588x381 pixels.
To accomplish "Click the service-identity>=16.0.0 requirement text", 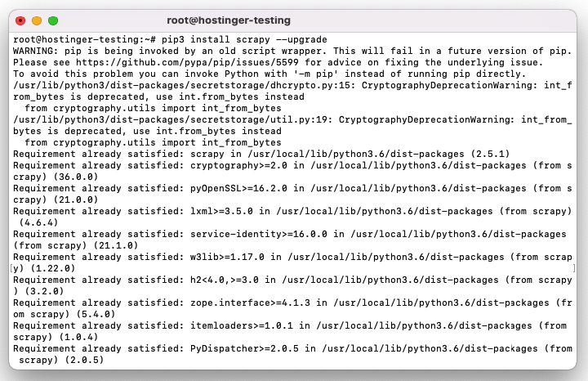I will tap(258, 234).
